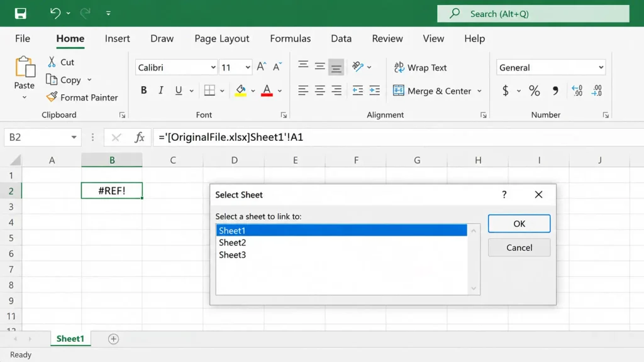Align text left in cell
644x362 pixels.
303,90
